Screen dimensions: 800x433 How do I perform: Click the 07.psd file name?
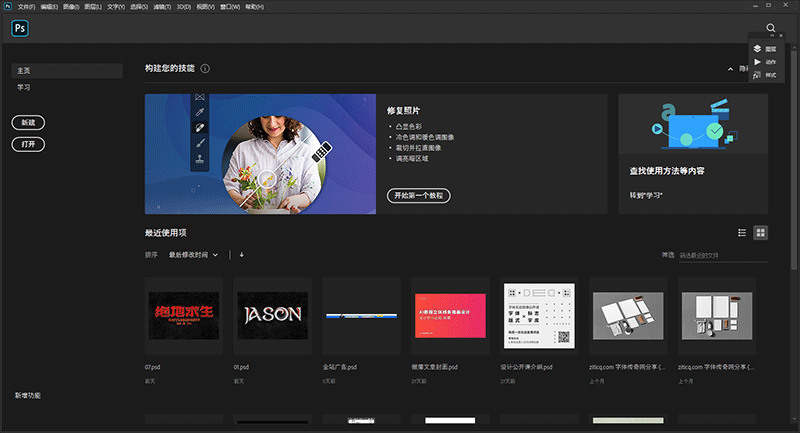(x=153, y=367)
